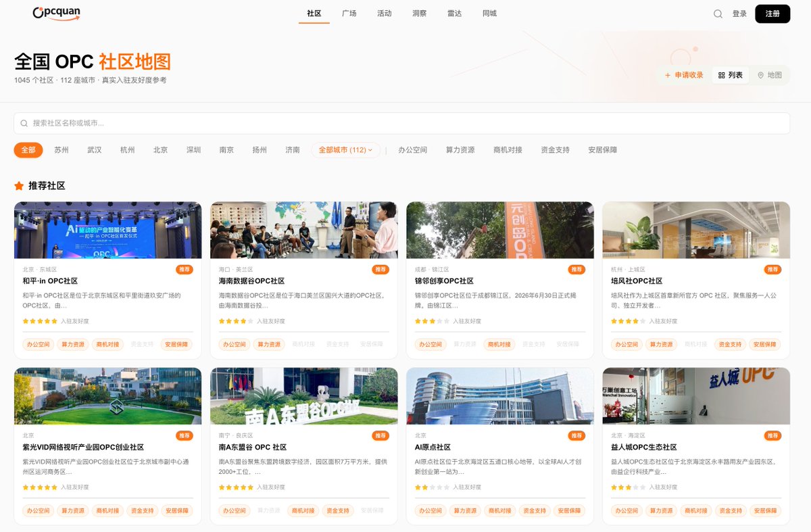
Task: Click the 推荐 badge on 培风社OPC社区
Action: click(772, 269)
